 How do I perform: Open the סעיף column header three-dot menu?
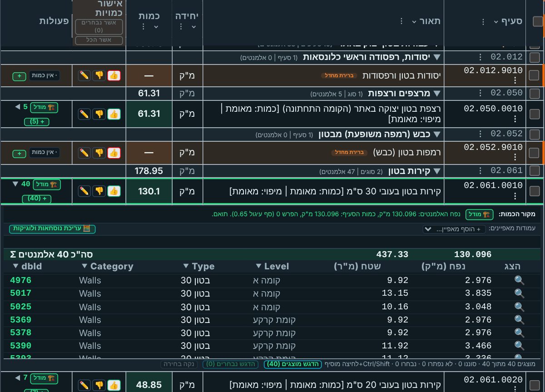tap(483, 21)
